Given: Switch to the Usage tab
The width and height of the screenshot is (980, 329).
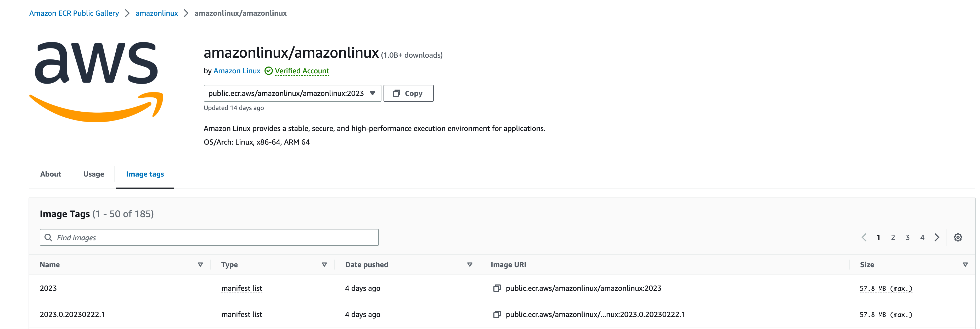Looking at the screenshot, I should click(x=94, y=174).
